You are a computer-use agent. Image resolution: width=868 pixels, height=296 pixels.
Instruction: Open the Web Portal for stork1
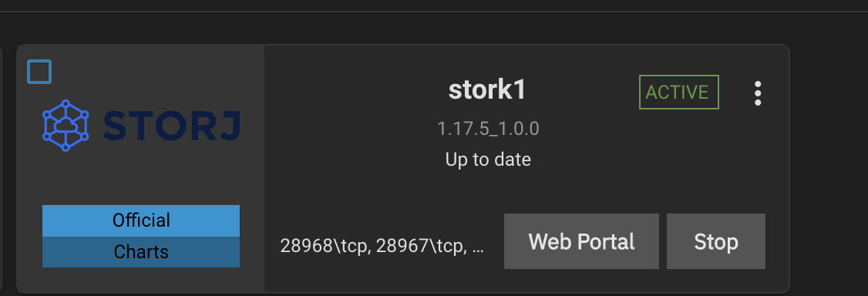(581, 241)
